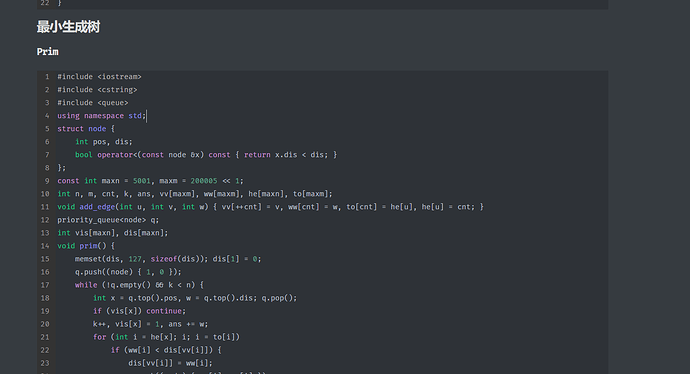The width and height of the screenshot is (690, 374).
Task: Click the 'void add_edge' function line
Action: (271, 207)
